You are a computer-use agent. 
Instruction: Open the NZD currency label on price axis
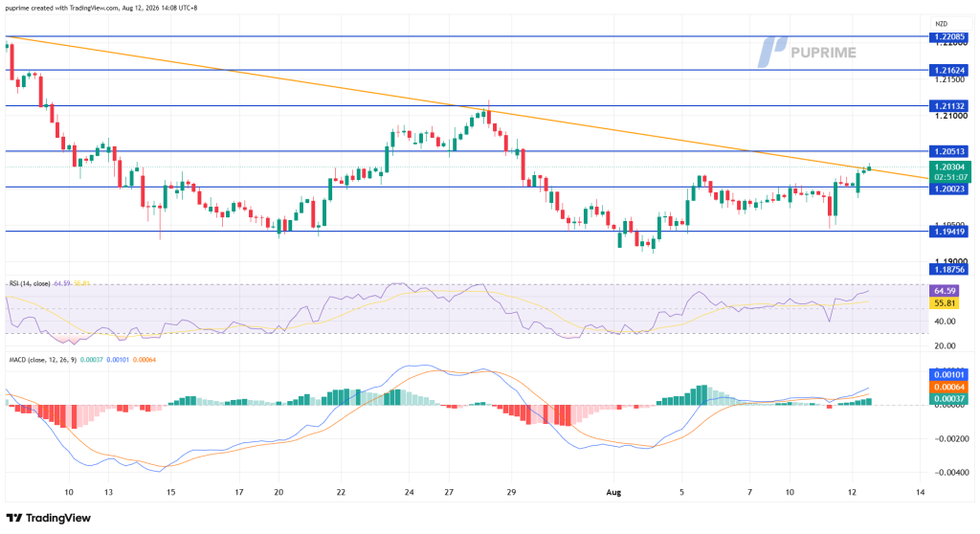[x=942, y=24]
